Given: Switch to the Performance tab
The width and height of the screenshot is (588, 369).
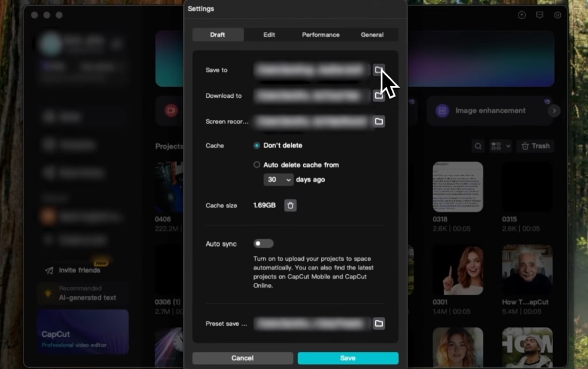Looking at the screenshot, I should (320, 34).
